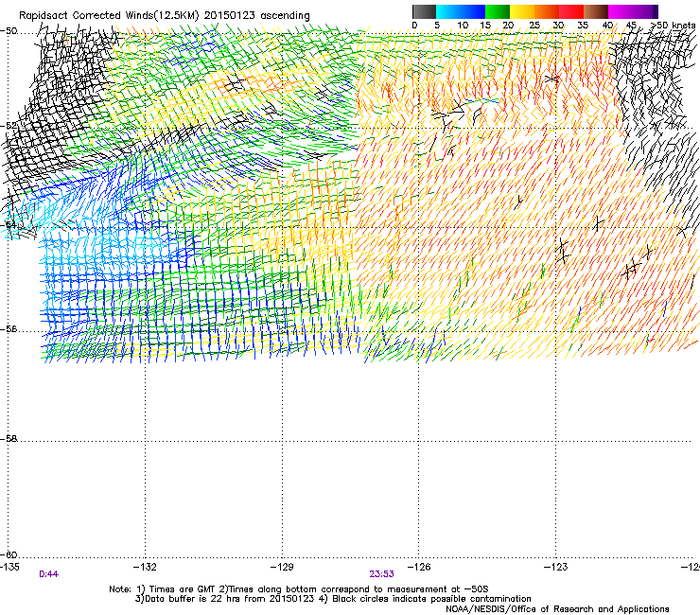Click the magenta 40-45 knots legend swatch
This screenshot has height=615, width=700.
621,11
